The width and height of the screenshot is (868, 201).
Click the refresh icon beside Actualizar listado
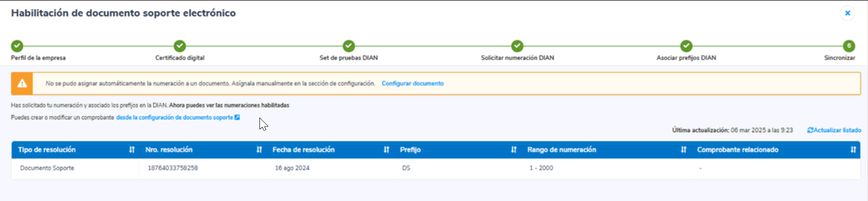(810, 130)
